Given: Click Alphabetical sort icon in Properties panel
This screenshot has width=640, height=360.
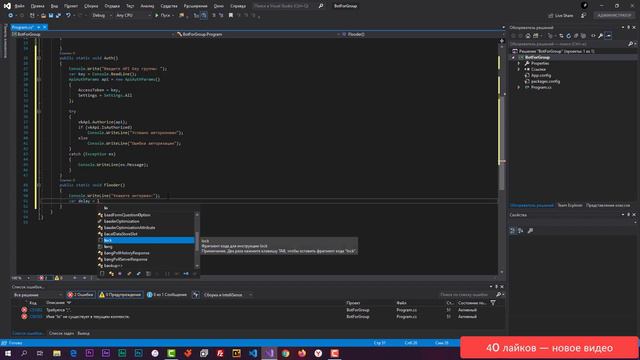Looking at the screenshot, I should [521, 231].
